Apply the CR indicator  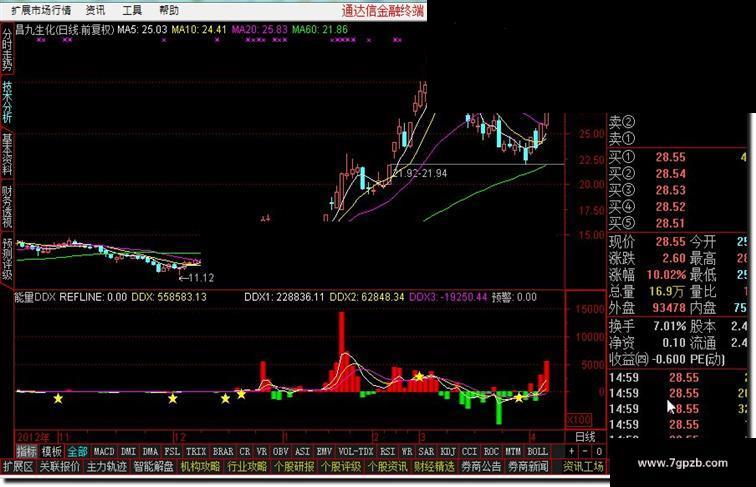tap(245, 452)
